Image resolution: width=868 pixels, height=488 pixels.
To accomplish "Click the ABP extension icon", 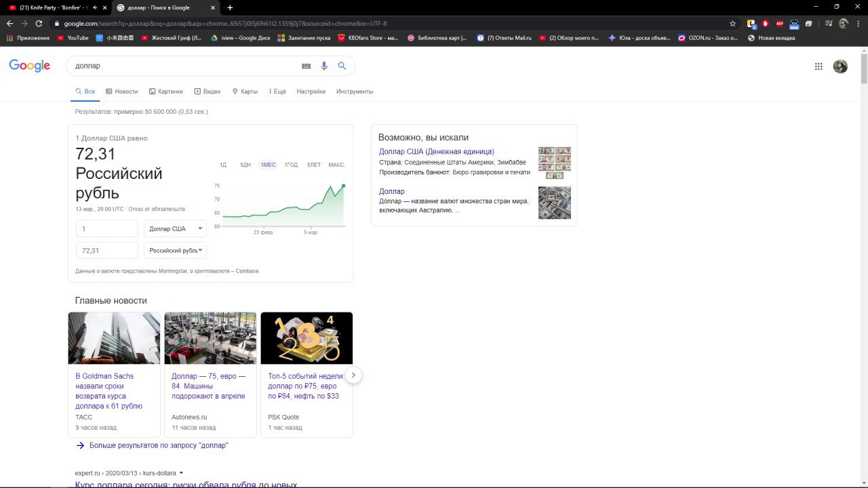I will coord(780,23).
